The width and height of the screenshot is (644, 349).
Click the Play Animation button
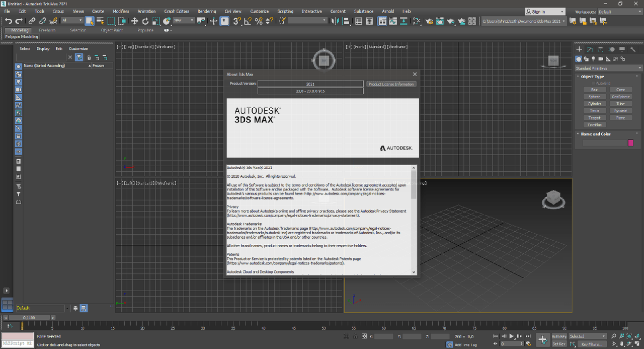[512, 336]
